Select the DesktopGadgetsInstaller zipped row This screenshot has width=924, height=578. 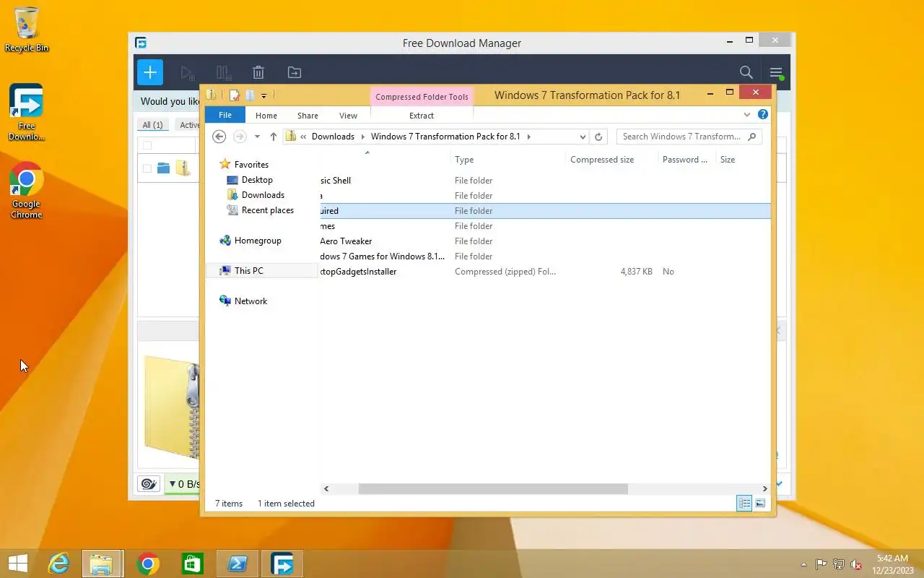(x=545, y=272)
